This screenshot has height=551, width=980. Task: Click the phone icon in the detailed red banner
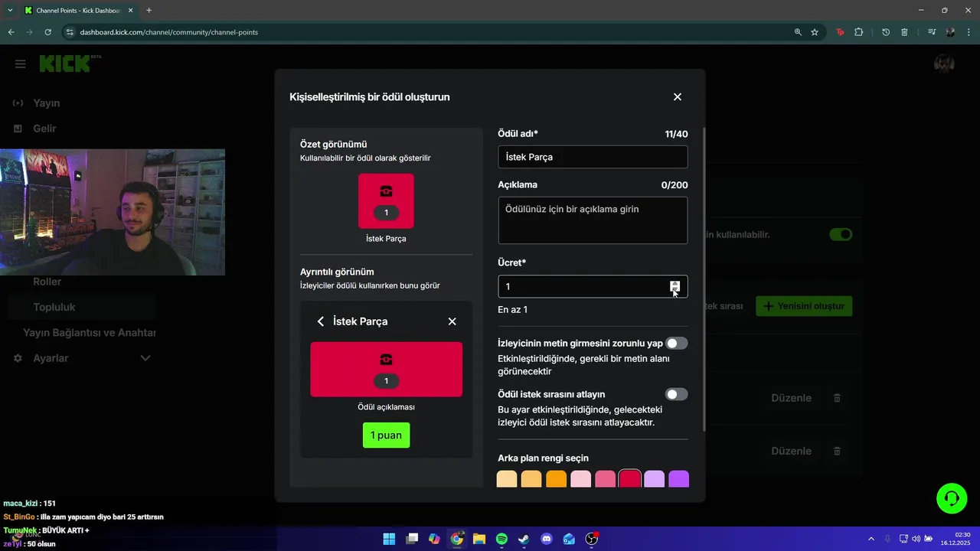coord(386,360)
